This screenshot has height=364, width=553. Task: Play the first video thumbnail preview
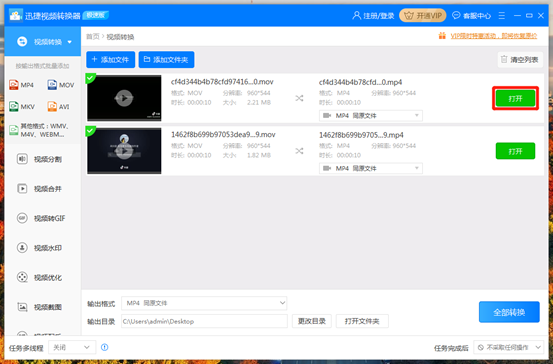124,98
